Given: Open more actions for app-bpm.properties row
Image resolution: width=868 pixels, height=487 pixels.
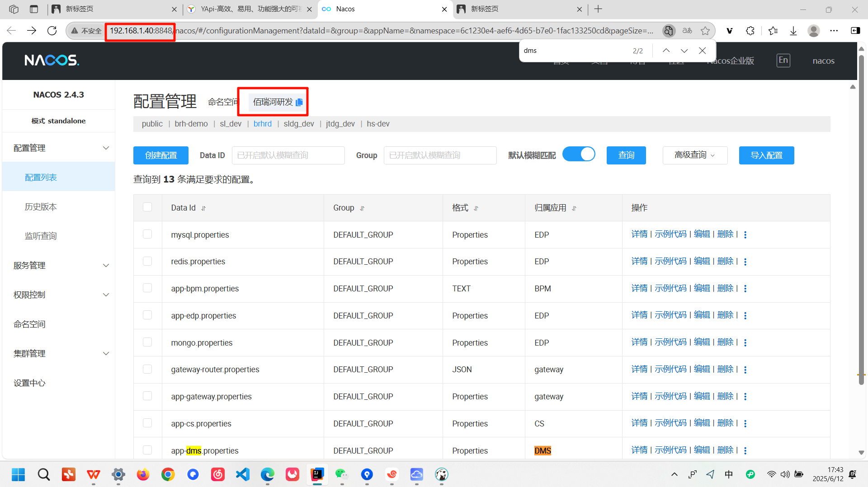Looking at the screenshot, I should 745,288.
